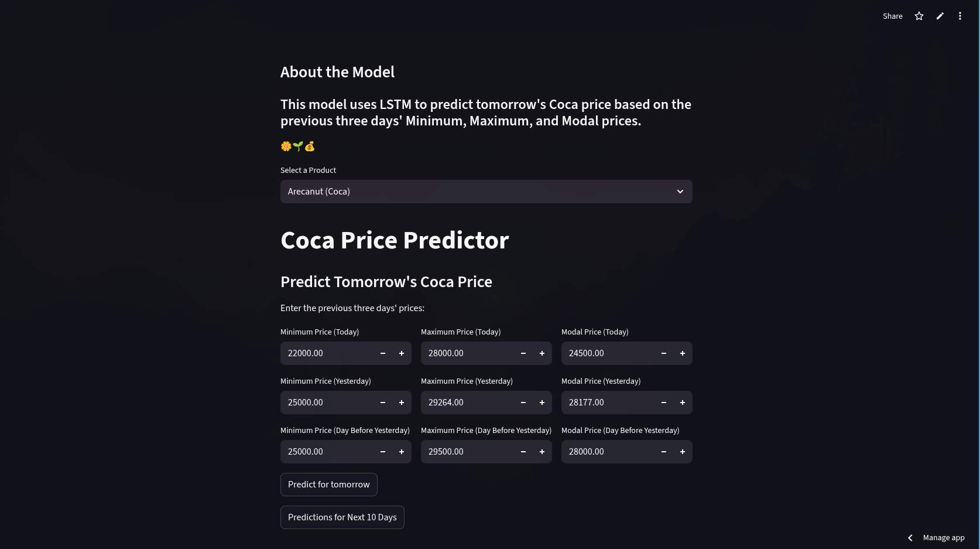The image size is (980, 549).
Task: Star this Streamlit app
Action: click(x=919, y=16)
